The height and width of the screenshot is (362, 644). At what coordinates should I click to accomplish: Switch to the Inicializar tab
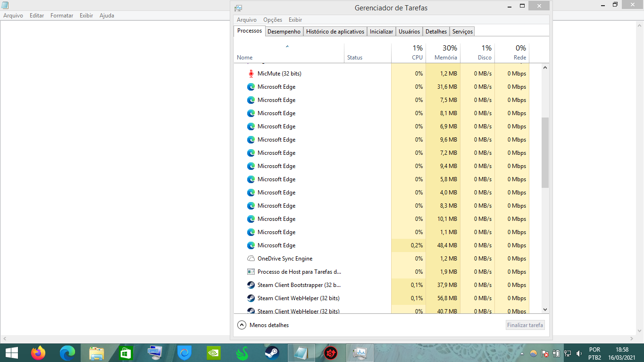click(381, 32)
